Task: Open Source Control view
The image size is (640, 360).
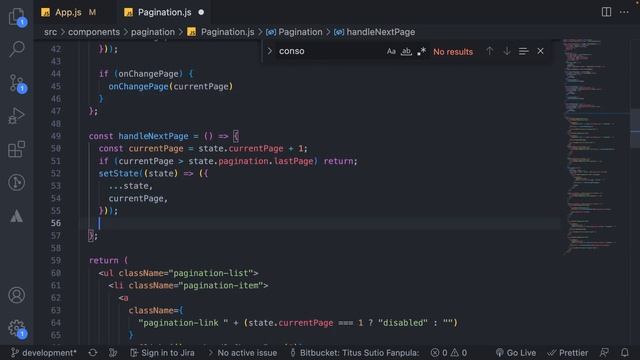Action: 17,83
